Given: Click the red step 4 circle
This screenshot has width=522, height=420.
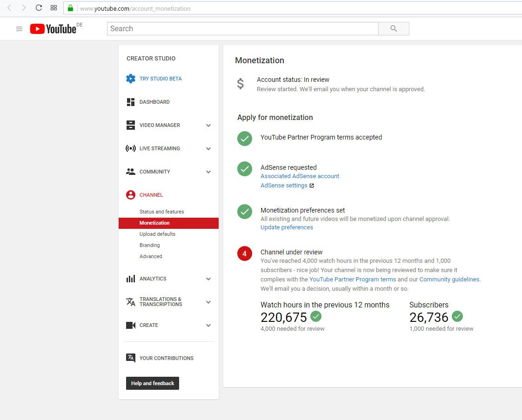Looking at the screenshot, I should (x=245, y=253).
